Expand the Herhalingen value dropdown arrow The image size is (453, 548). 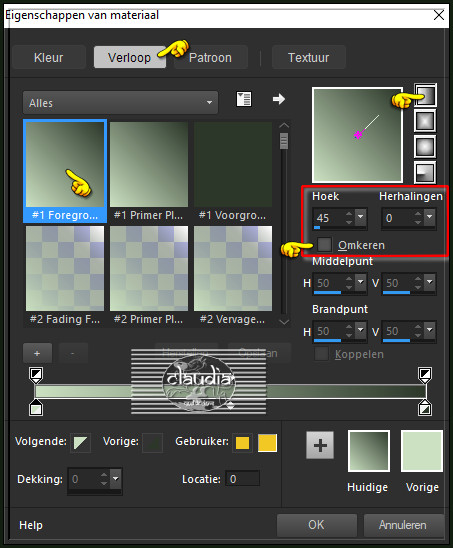(430, 217)
